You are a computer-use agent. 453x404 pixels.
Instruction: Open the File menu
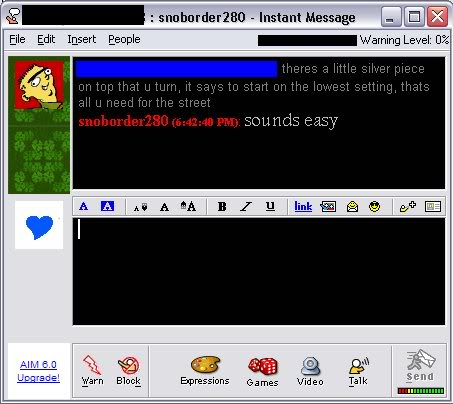click(x=17, y=39)
